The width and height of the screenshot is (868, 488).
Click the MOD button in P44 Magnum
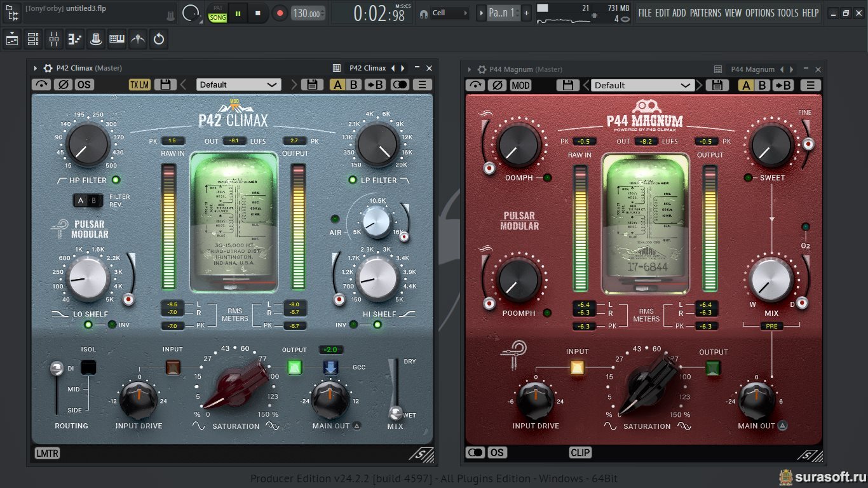pyautogui.click(x=520, y=85)
